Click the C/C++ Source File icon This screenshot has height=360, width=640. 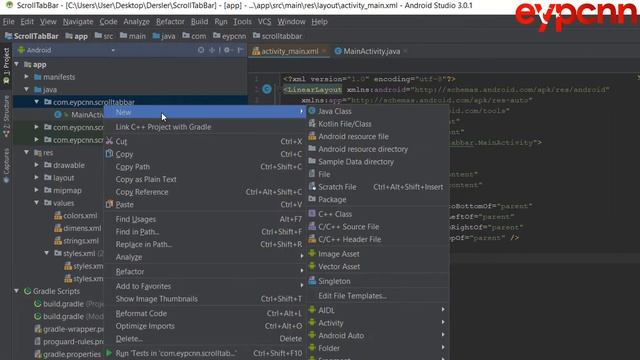(x=312, y=226)
